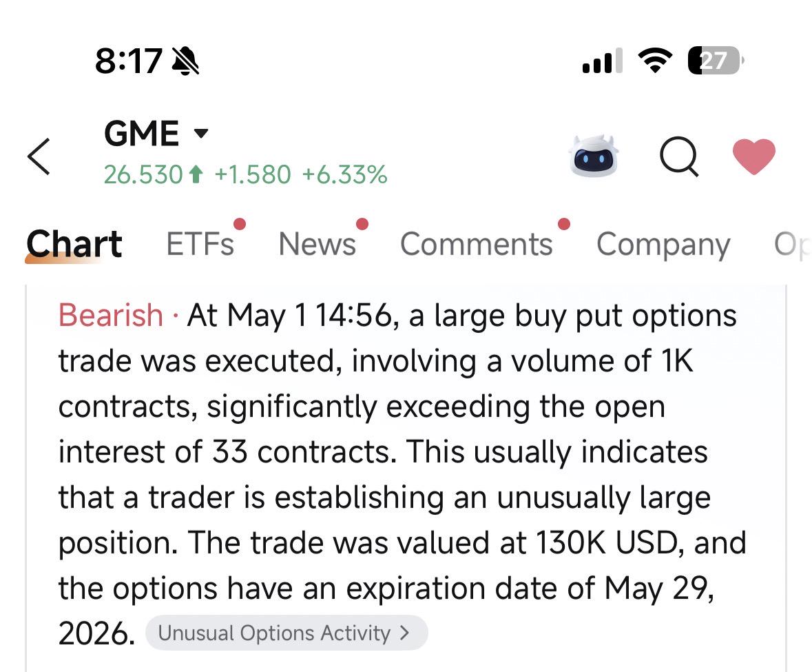Go back using the left arrow
This screenshot has width=812, height=672.
[39, 156]
